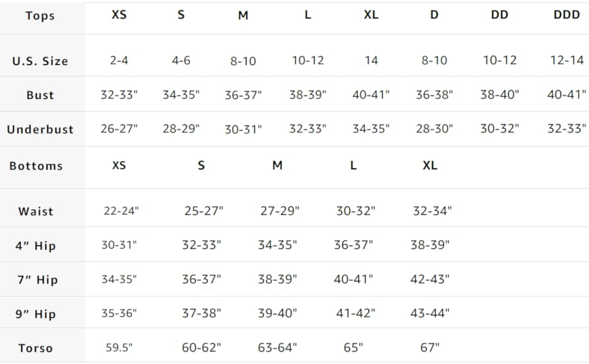The height and width of the screenshot is (364, 589).
Task: Select the 12-14 U.S. size cell
Action: tap(567, 60)
